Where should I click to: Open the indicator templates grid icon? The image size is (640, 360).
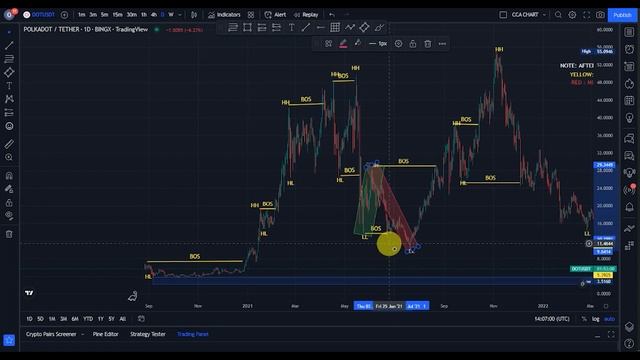coord(251,15)
